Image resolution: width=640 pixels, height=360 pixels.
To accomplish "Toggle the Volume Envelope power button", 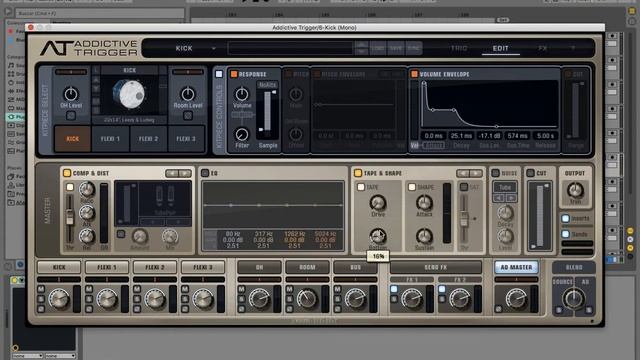I will click(x=414, y=74).
